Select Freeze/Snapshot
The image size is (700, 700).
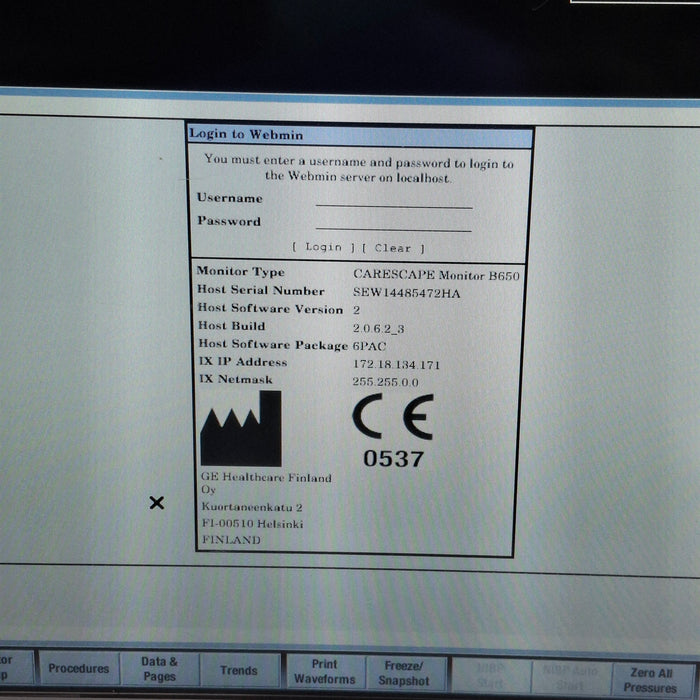404,673
